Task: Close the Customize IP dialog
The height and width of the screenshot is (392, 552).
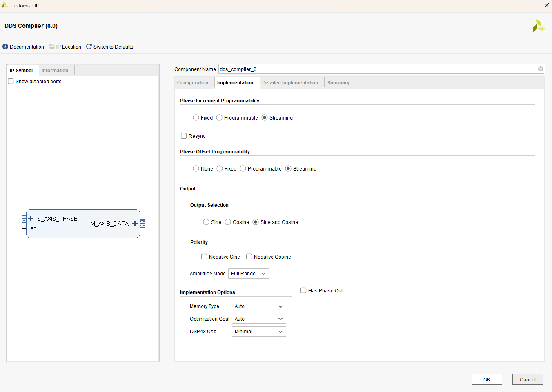Action: pos(546,5)
